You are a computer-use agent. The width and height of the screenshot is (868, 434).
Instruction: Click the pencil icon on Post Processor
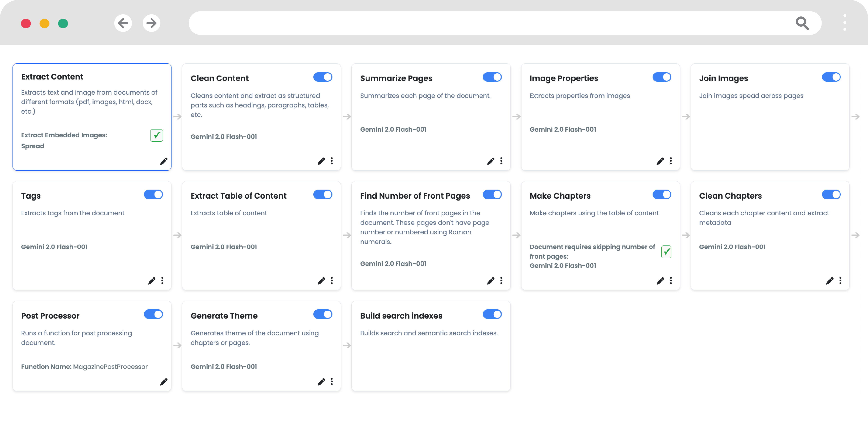pos(164,382)
